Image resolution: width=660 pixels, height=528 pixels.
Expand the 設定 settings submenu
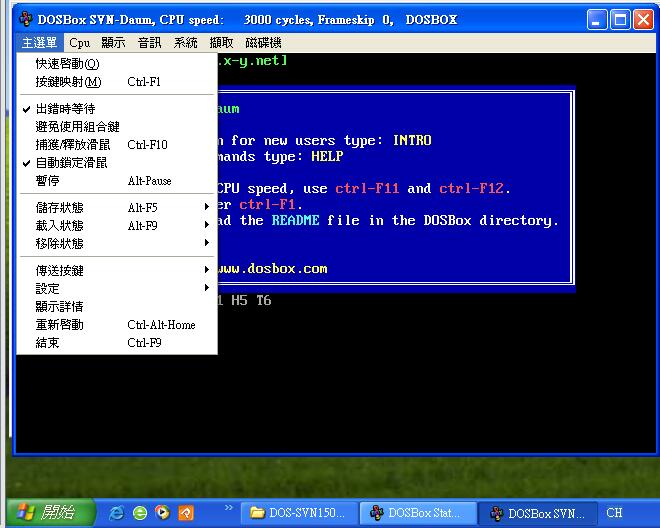pyautogui.click(x=117, y=289)
